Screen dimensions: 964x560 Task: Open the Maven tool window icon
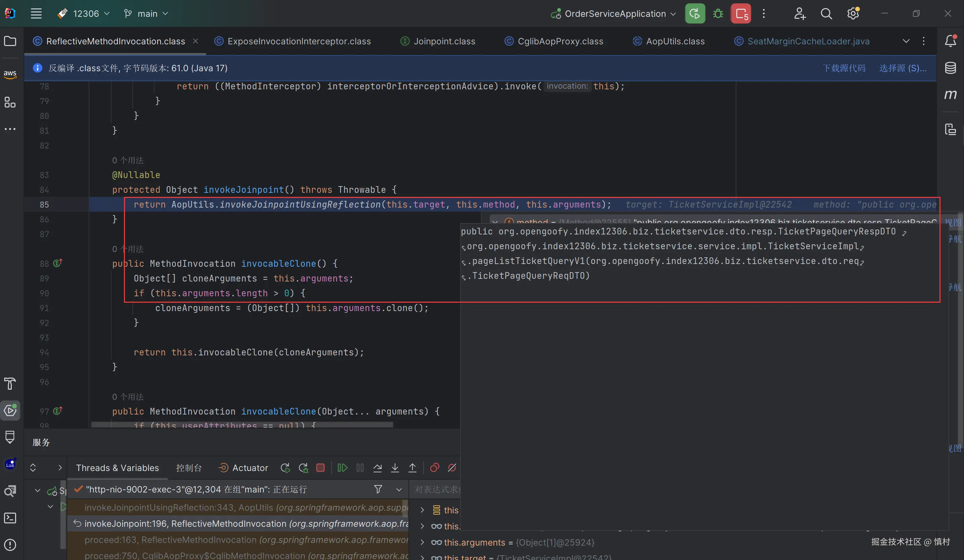click(x=950, y=94)
